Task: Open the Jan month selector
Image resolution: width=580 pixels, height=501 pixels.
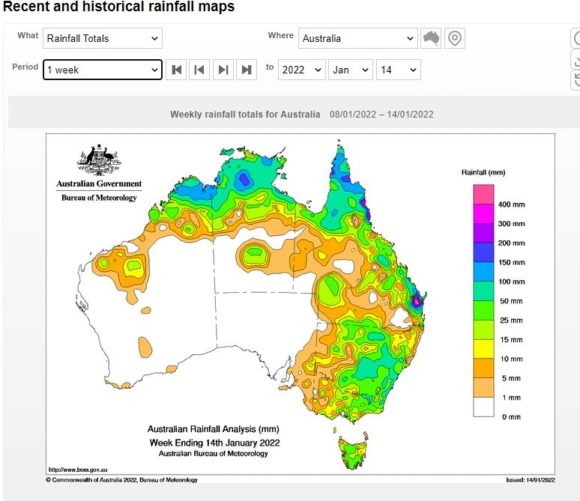Action: [350, 70]
